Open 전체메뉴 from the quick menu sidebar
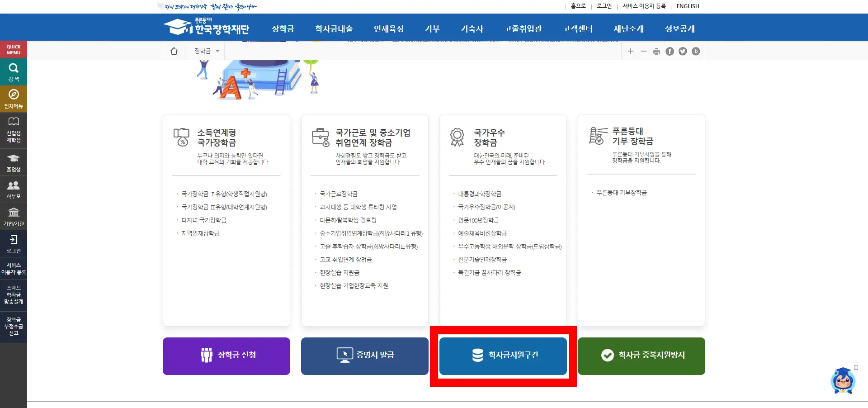 coord(13,99)
